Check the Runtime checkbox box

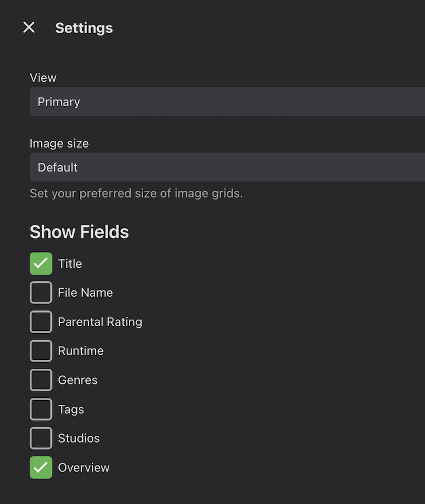pyautogui.click(x=41, y=351)
